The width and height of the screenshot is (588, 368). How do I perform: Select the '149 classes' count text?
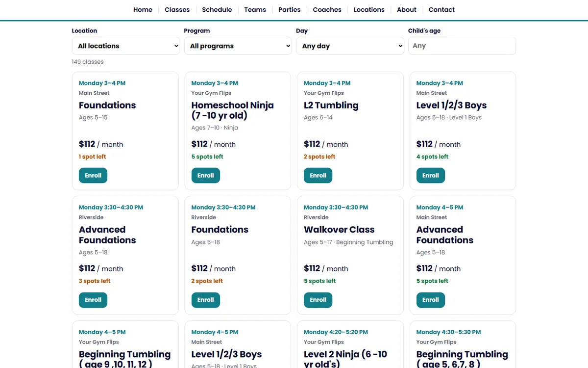click(88, 62)
